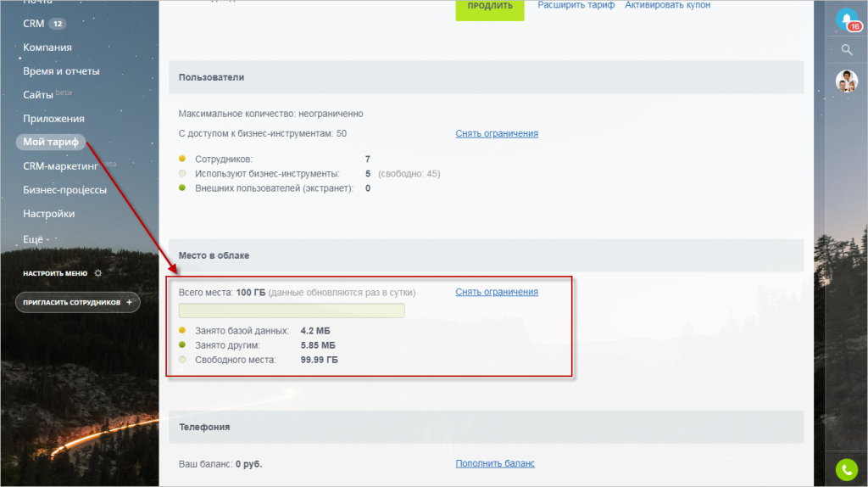Screen dimensions: 868x487
Task: Click Настроить меню label
Action: point(55,273)
